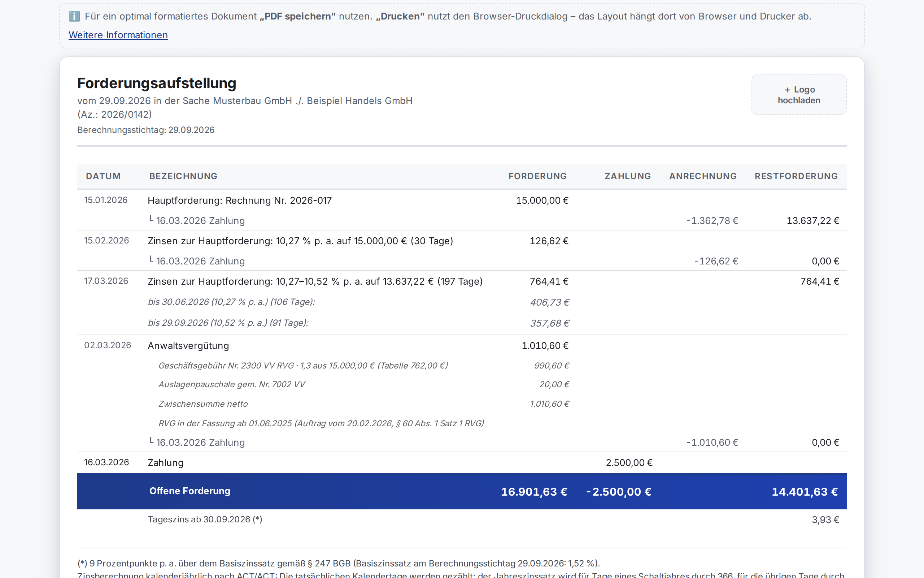Screen dimensions: 924x578
Task: Click the 3,93 € Tageszins value
Action: [x=825, y=519]
